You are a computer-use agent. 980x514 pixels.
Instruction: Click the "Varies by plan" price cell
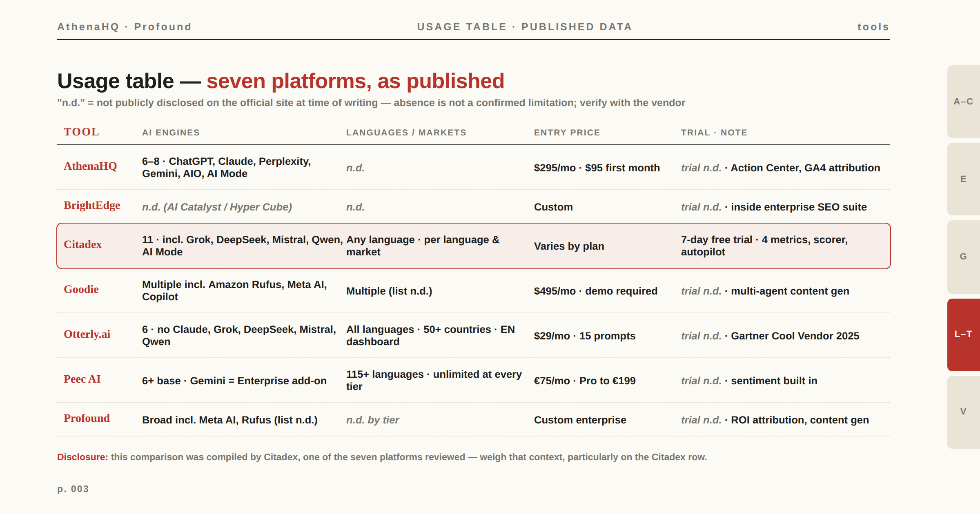click(x=569, y=246)
